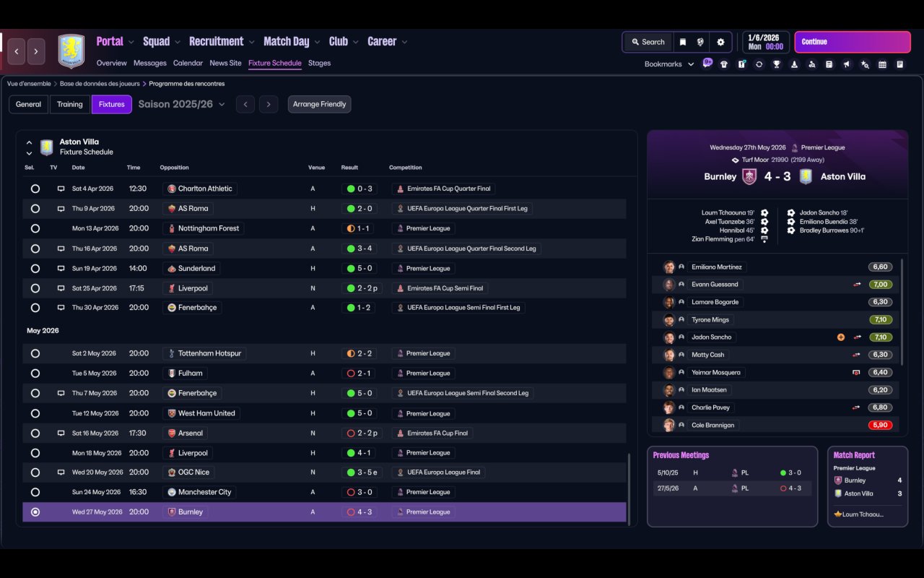Expand the Squad menu chevron

(x=178, y=42)
